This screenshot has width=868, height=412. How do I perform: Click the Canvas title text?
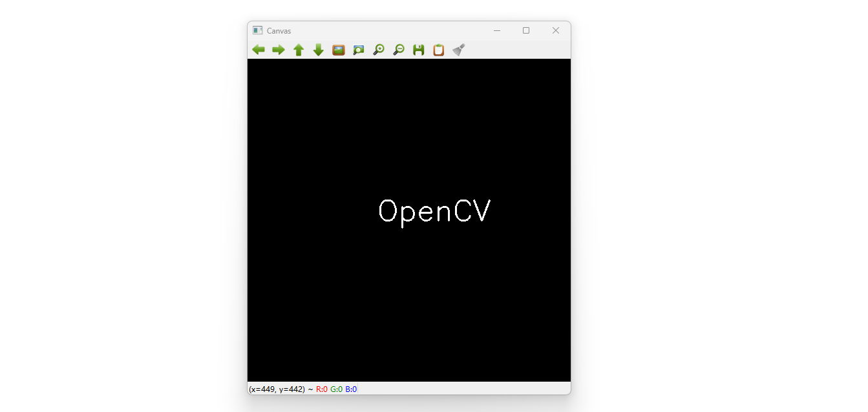pos(278,30)
